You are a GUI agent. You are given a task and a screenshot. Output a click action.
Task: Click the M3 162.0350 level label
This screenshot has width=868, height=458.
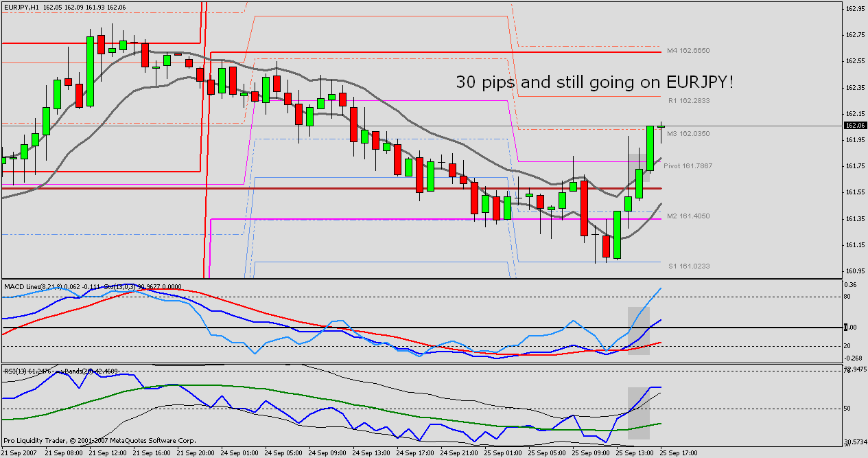[x=688, y=133]
